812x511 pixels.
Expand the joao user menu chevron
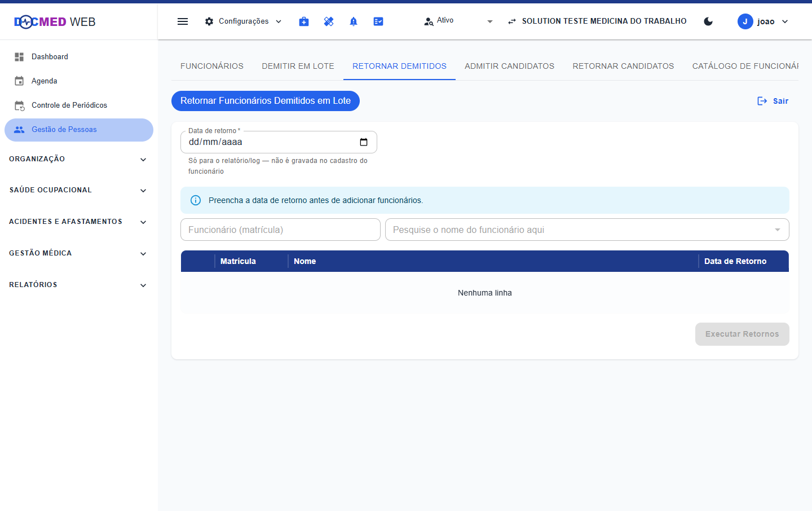[785, 21]
